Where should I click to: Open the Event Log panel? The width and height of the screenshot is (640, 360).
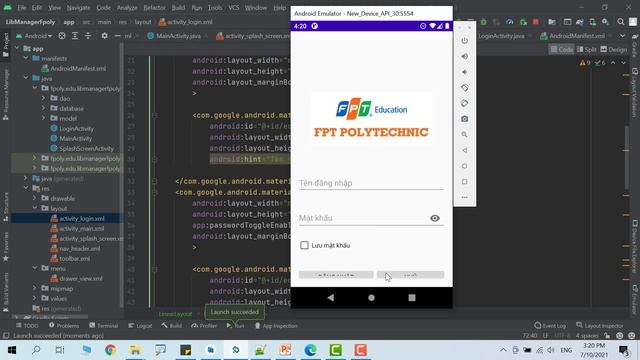[550, 325]
